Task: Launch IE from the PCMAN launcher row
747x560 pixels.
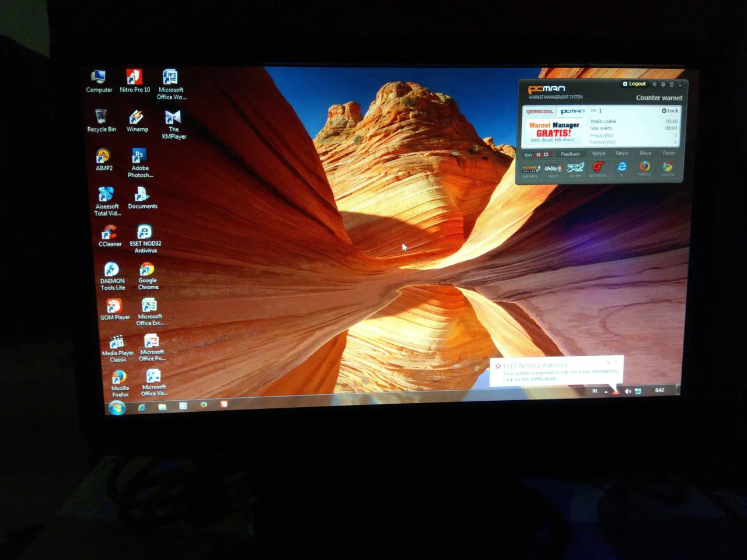Action: 622,169
